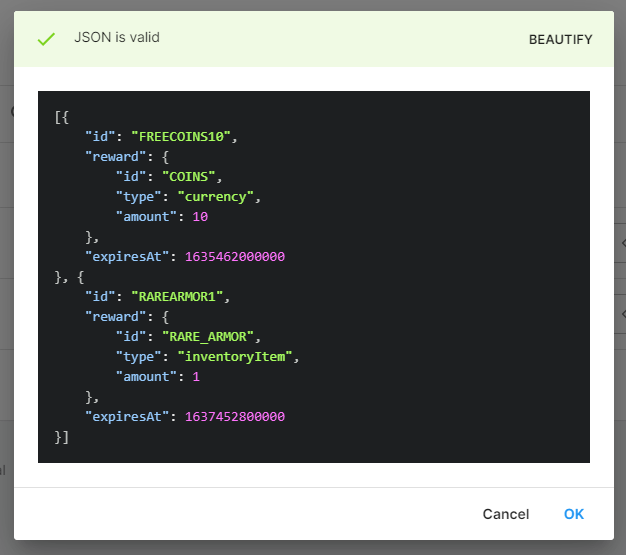Click the opening "[{" bracket line

tap(62, 116)
